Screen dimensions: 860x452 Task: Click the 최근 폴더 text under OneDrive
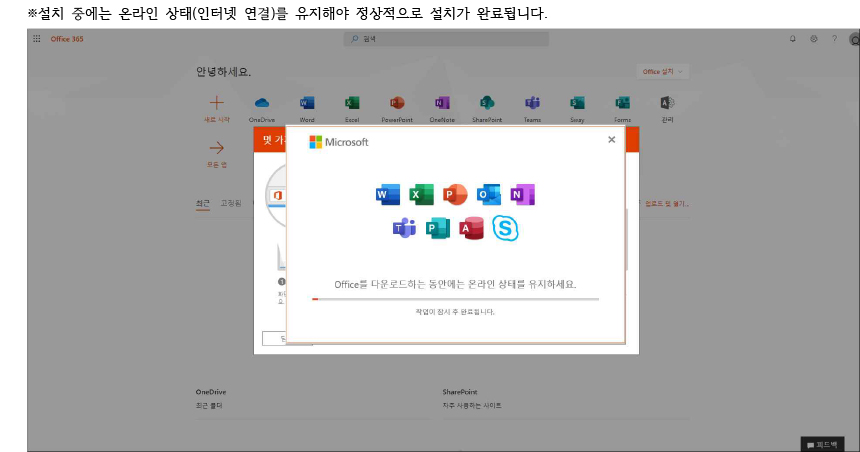[209, 406]
